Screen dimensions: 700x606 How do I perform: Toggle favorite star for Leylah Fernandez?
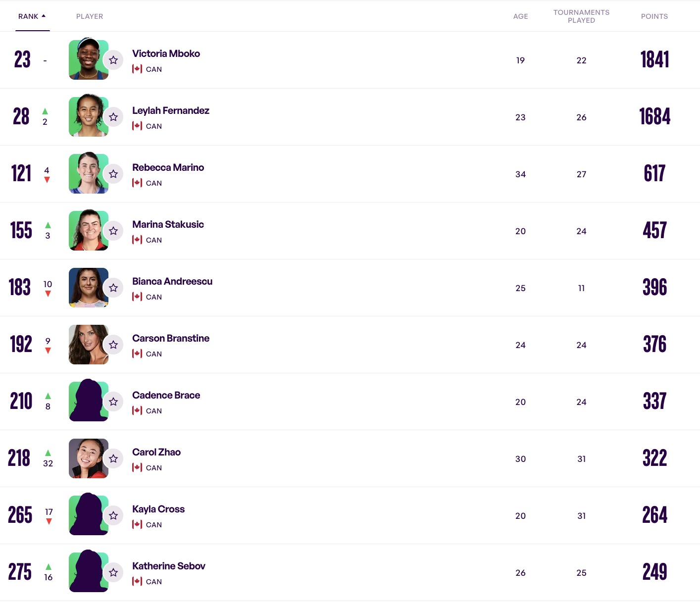point(113,117)
